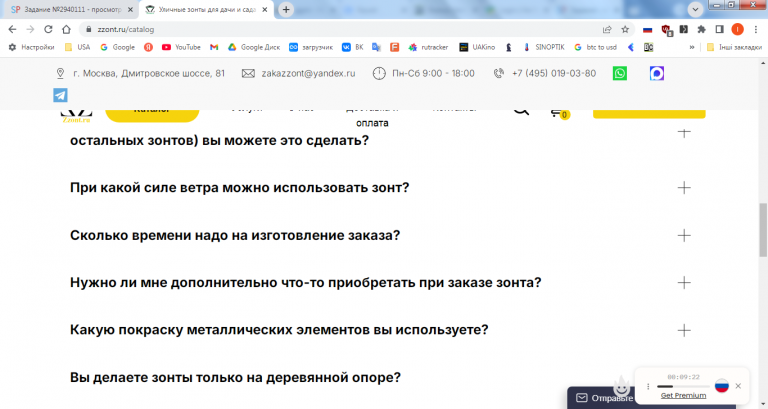Open 'Вы делаете зонты только на деревянной опоре?'
768x409 pixels.
click(x=235, y=378)
